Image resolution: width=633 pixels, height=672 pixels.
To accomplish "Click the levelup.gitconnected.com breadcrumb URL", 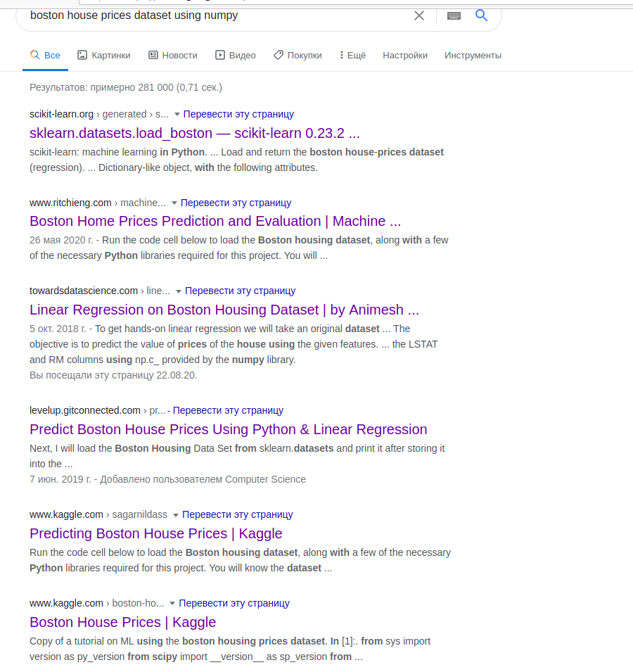I will (98, 410).
